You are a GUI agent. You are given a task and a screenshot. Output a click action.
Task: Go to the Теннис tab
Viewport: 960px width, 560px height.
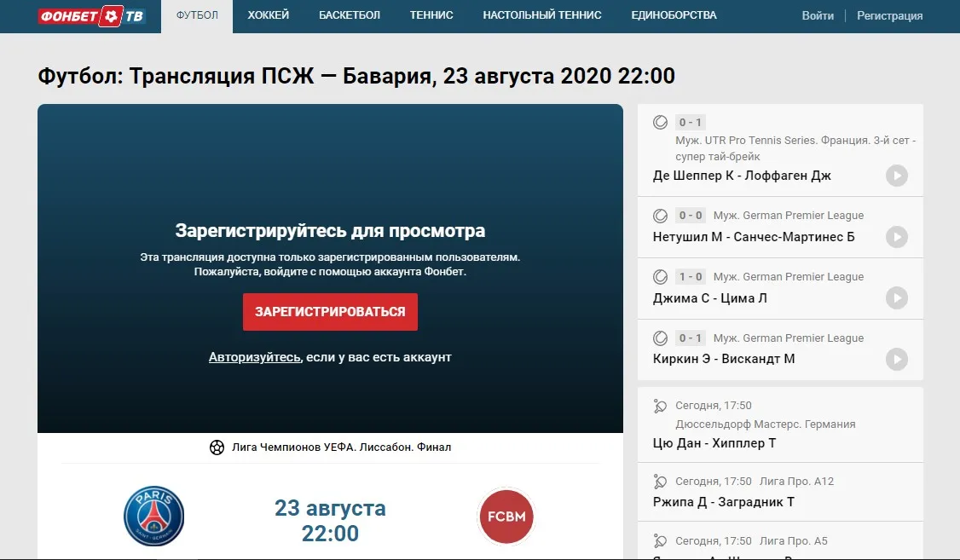pyautogui.click(x=431, y=15)
